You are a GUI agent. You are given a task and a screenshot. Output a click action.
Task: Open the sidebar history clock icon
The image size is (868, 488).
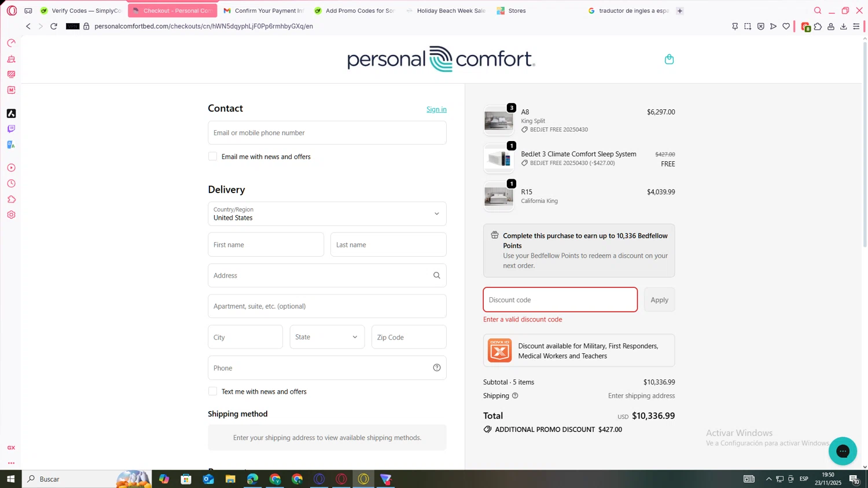pos(11,183)
